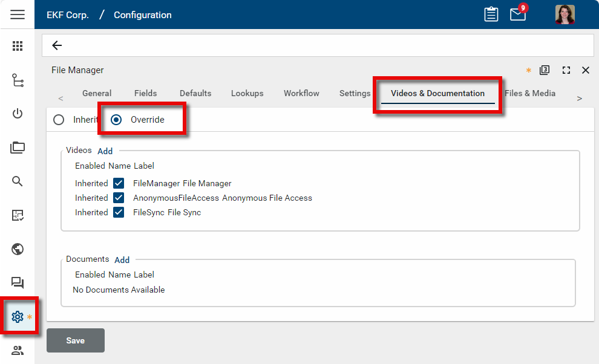Open the hamburger navigation menu
Viewport: 599px width, 364px height.
[18, 15]
